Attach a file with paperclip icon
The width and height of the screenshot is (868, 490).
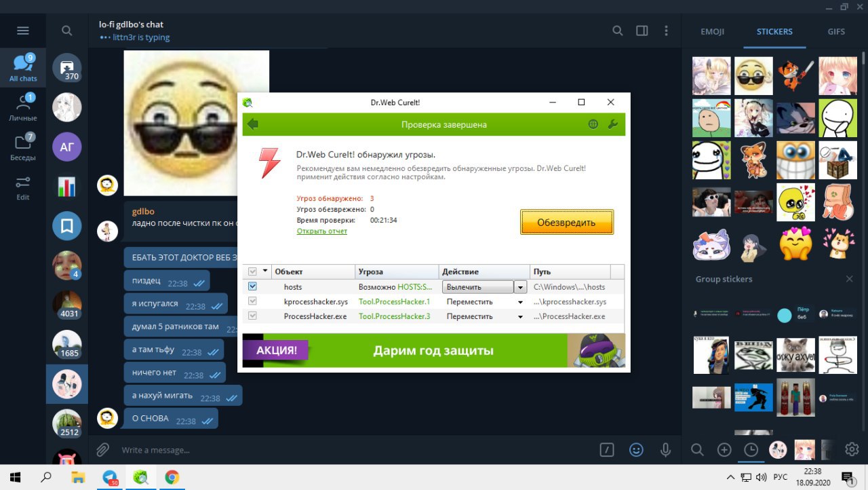[102, 449]
